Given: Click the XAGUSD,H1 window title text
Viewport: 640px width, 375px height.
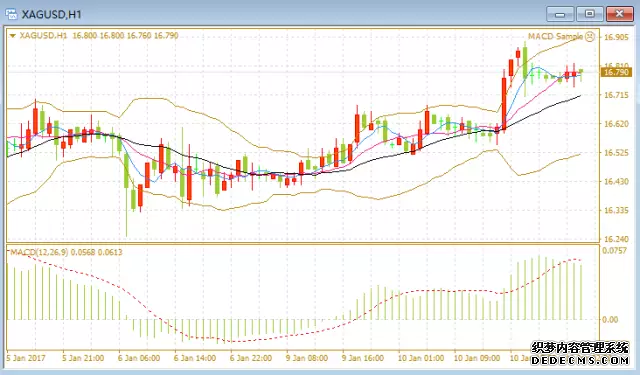Looking at the screenshot, I should [51, 15].
